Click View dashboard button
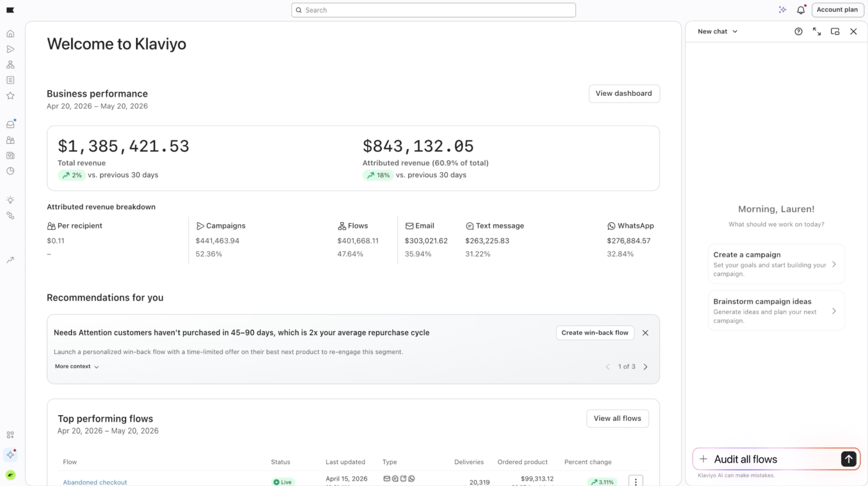Screen dimensions: 868x486 (624, 93)
